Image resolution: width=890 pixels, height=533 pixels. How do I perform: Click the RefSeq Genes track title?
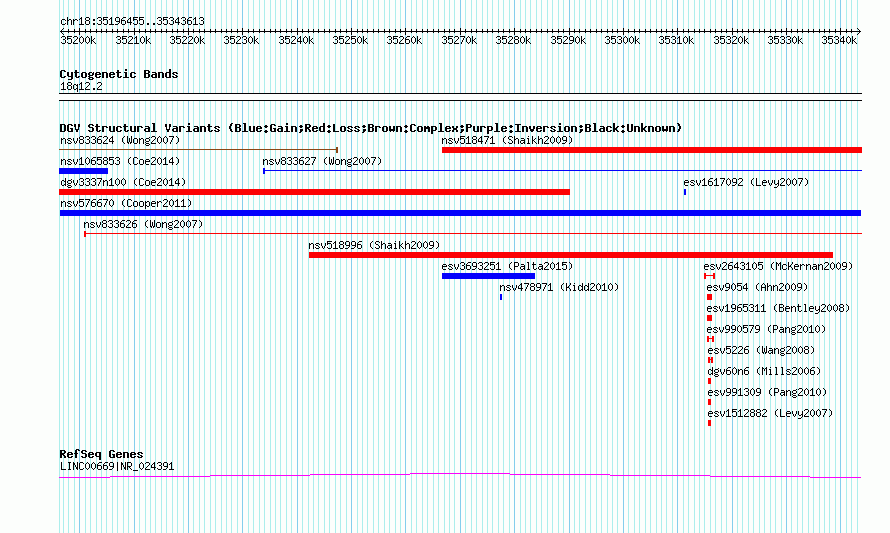point(101,454)
